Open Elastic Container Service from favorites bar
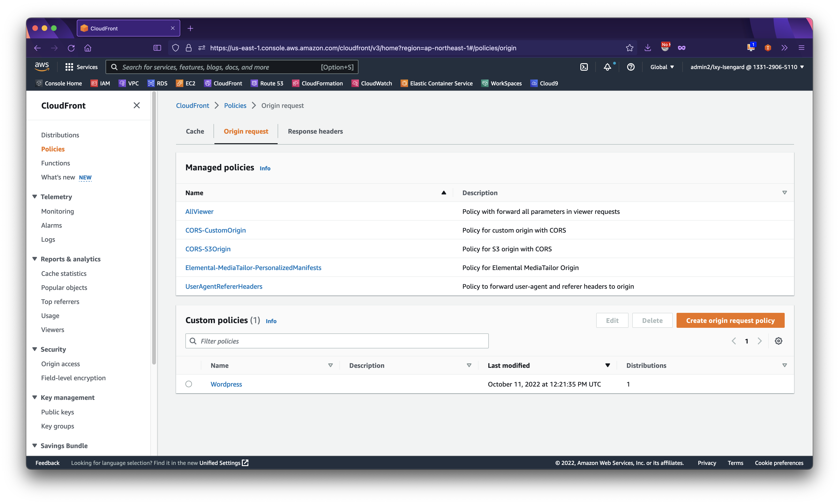The height and width of the screenshot is (504, 839). click(x=437, y=83)
